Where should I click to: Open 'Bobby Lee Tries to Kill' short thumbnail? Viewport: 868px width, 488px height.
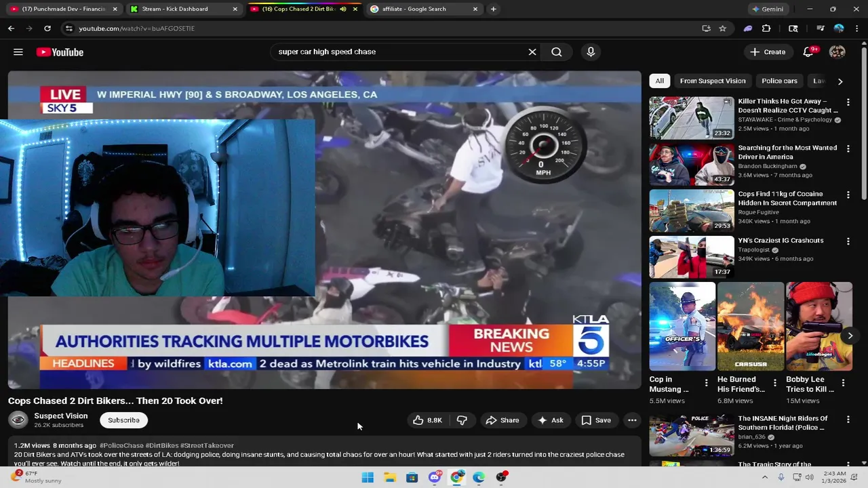[x=818, y=327]
